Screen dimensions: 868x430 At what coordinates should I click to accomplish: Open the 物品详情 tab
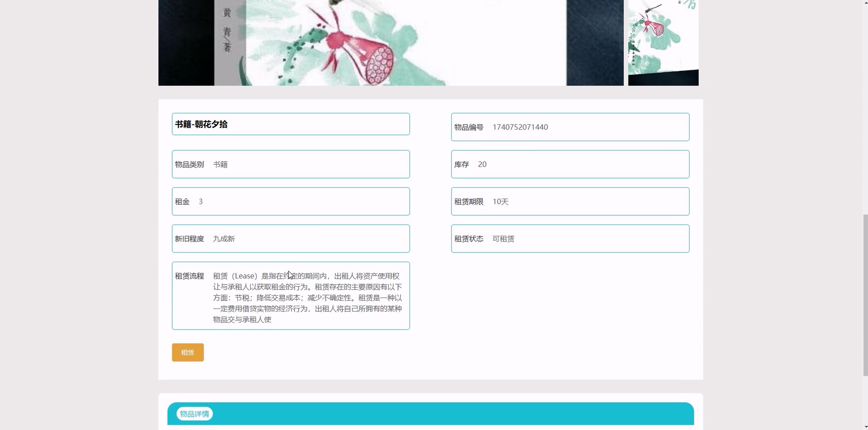coord(194,413)
